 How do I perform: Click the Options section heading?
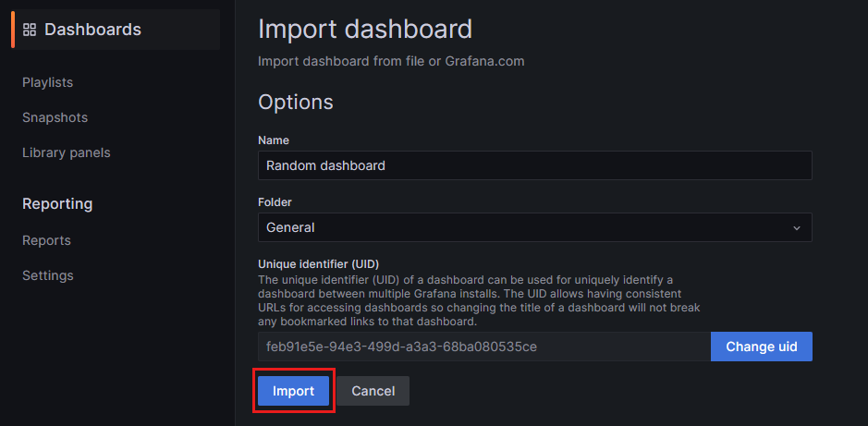click(295, 102)
